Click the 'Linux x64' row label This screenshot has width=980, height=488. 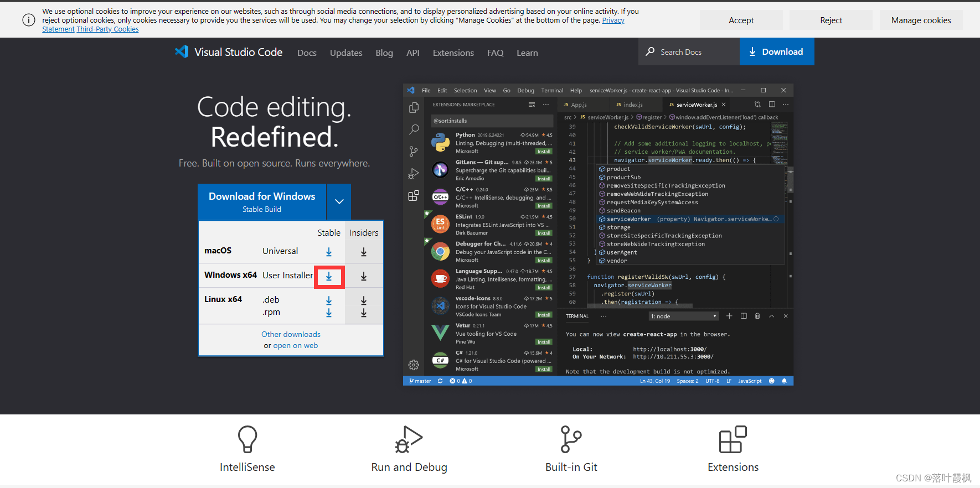tap(223, 299)
